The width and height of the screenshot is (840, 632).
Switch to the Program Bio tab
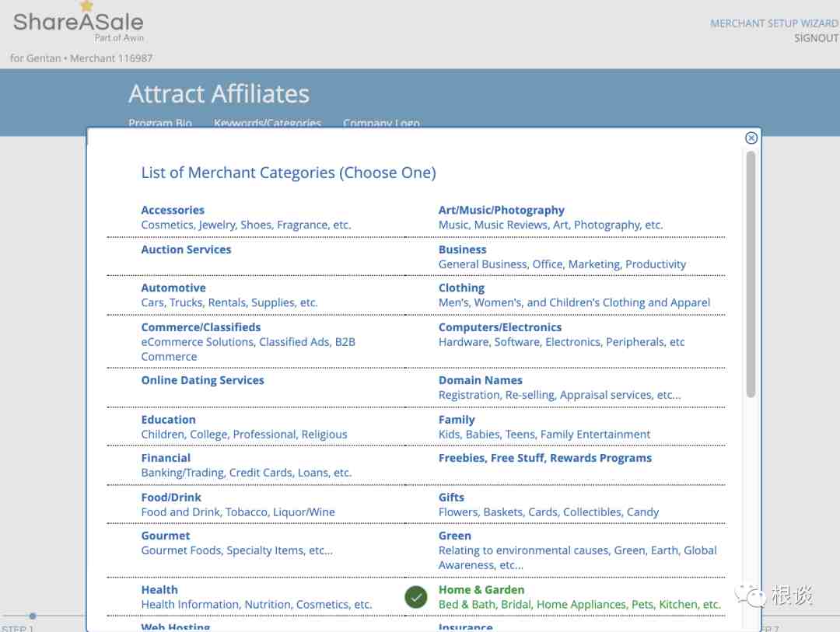coord(160,123)
